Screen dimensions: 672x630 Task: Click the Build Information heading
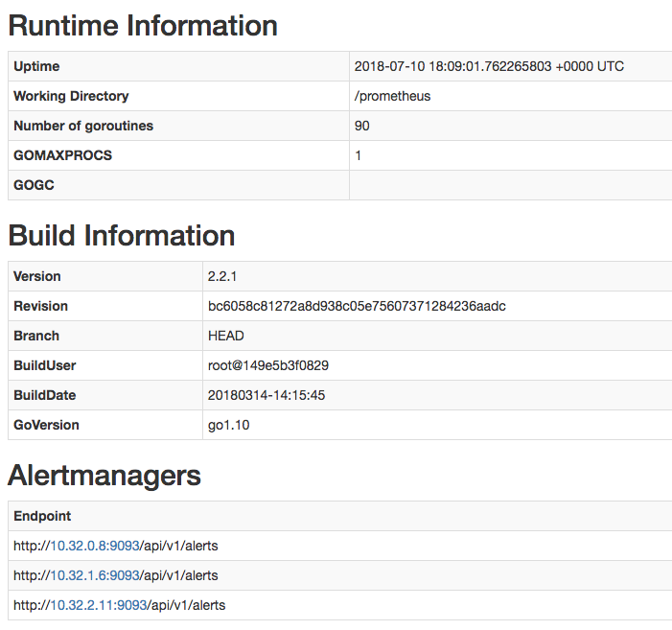(122, 236)
